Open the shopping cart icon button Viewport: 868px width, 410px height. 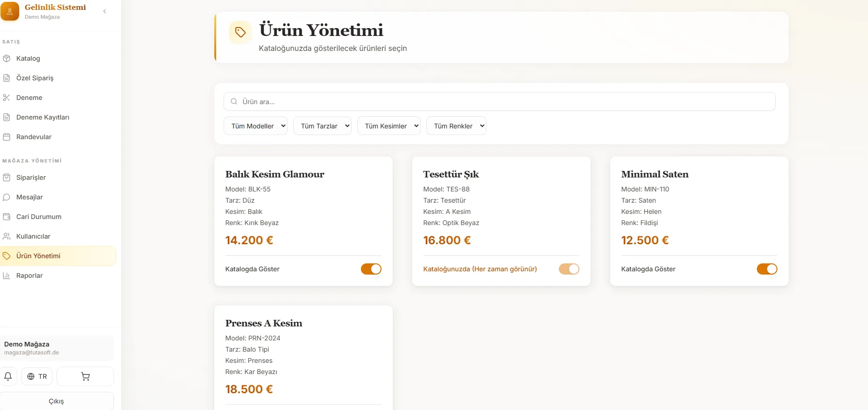point(85,376)
